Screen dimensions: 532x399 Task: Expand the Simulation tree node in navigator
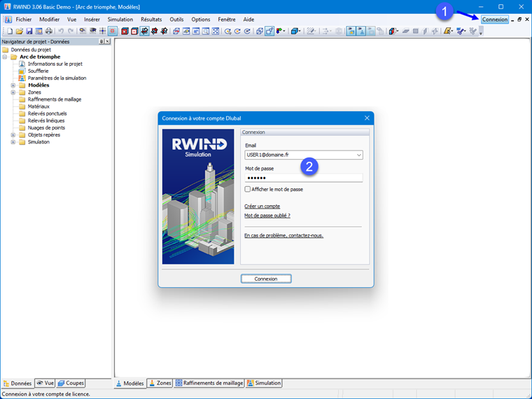[x=13, y=142]
